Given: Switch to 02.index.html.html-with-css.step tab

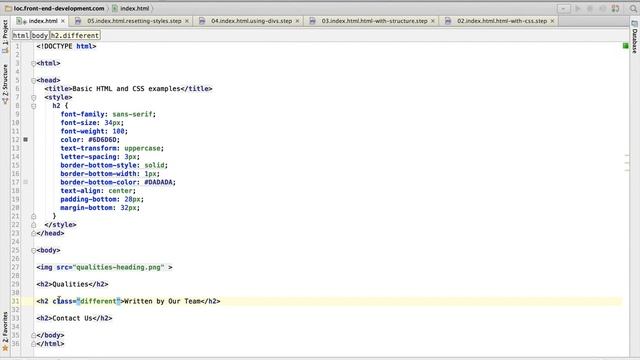Looking at the screenshot, I should [502, 21].
